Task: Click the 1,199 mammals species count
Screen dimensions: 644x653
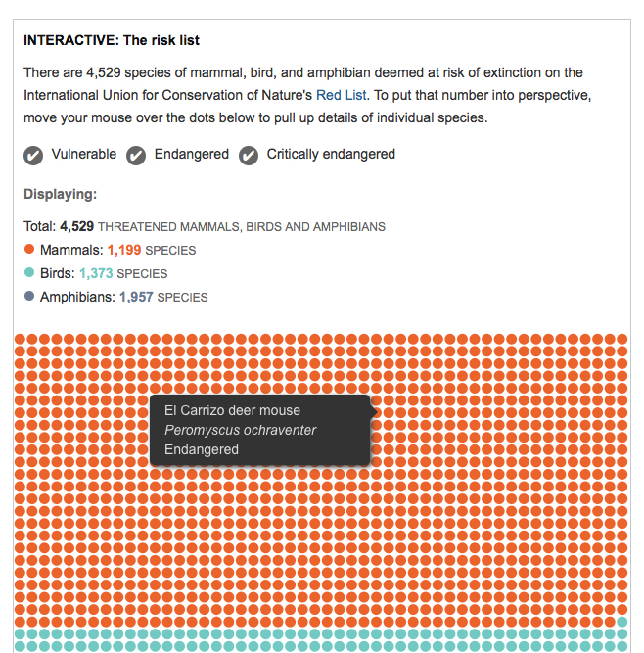Action: (x=124, y=250)
